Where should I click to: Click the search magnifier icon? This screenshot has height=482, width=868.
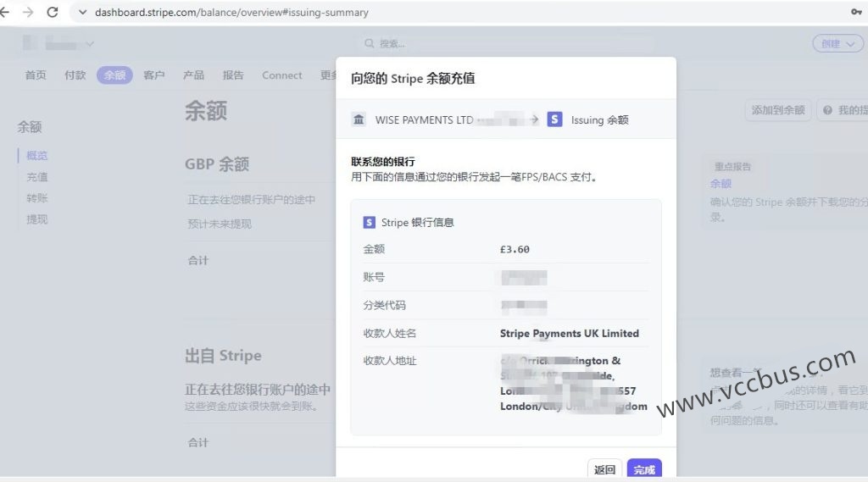pos(369,44)
